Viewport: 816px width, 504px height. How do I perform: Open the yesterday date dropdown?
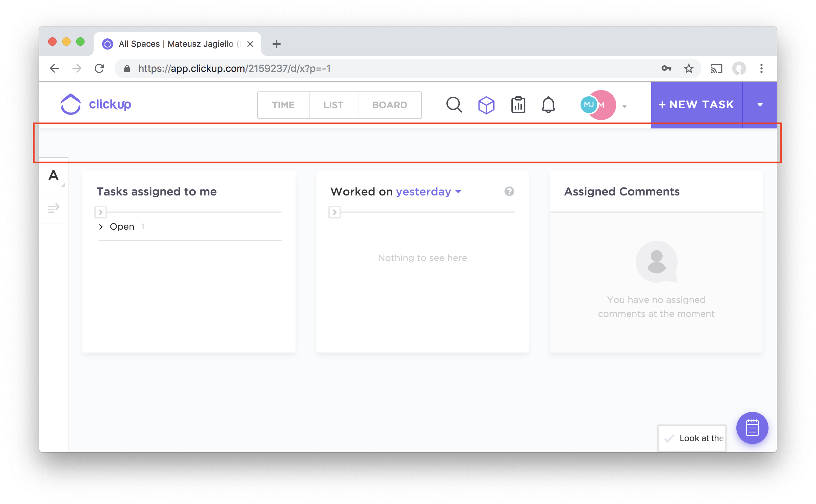click(x=429, y=192)
